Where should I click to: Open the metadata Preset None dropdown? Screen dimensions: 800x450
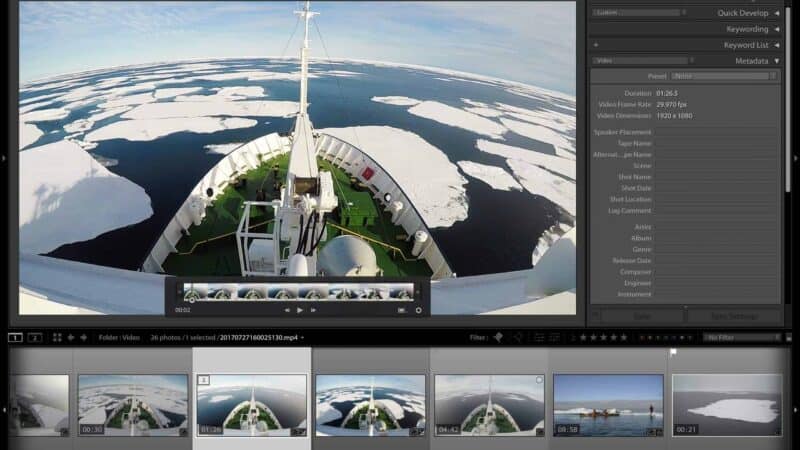click(724, 76)
